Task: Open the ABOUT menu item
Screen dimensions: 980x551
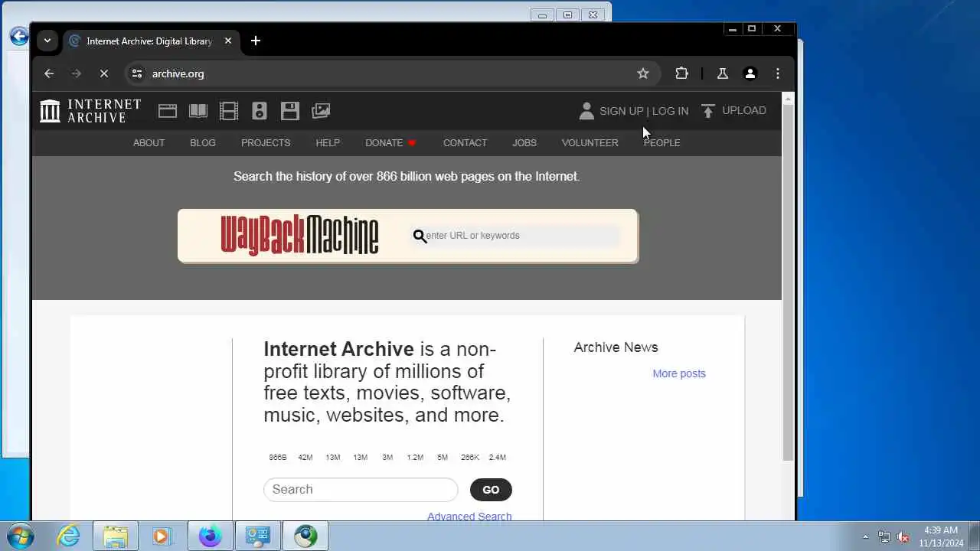Action: (149, 143)
